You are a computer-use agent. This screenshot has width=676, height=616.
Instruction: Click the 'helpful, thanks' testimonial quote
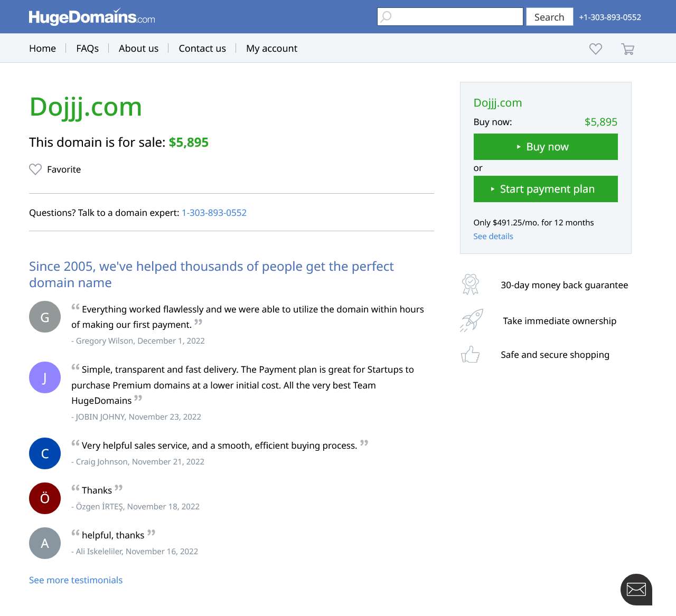tap(113, 535)
